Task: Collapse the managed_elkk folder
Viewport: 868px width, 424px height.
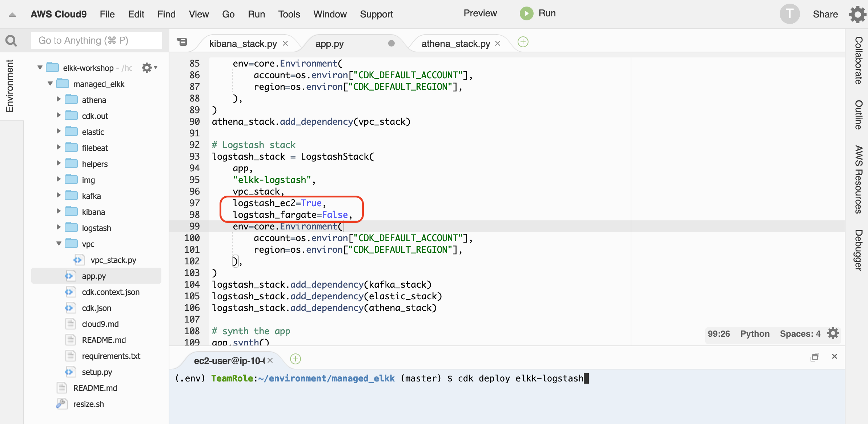Action: [x=50, y=84]
